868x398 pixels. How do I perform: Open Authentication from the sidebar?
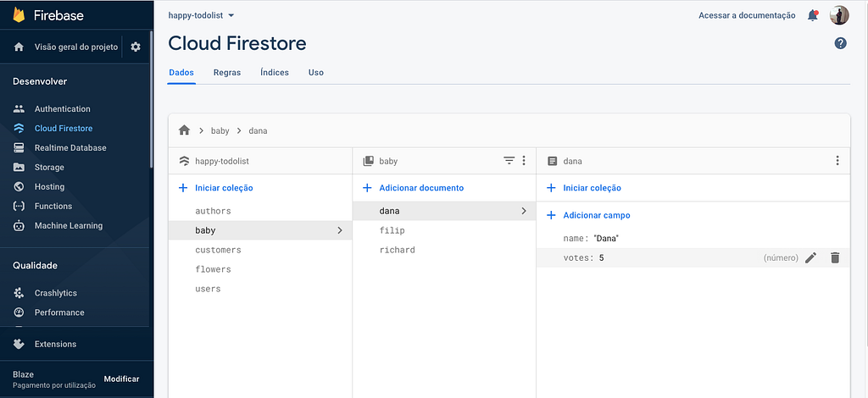(62, 109)
